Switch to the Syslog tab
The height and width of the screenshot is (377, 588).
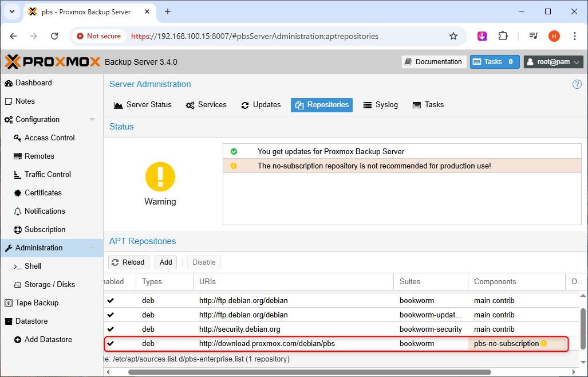coord(381,105)
